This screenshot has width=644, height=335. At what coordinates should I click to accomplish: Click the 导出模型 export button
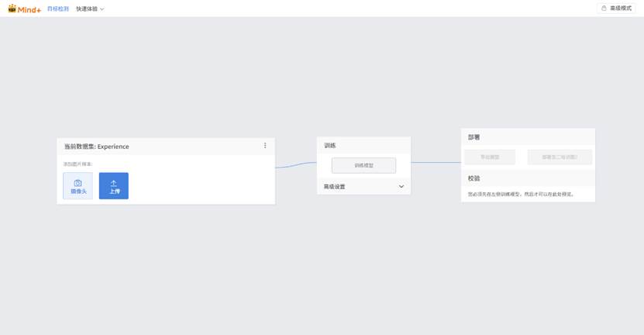pos(490,157)
